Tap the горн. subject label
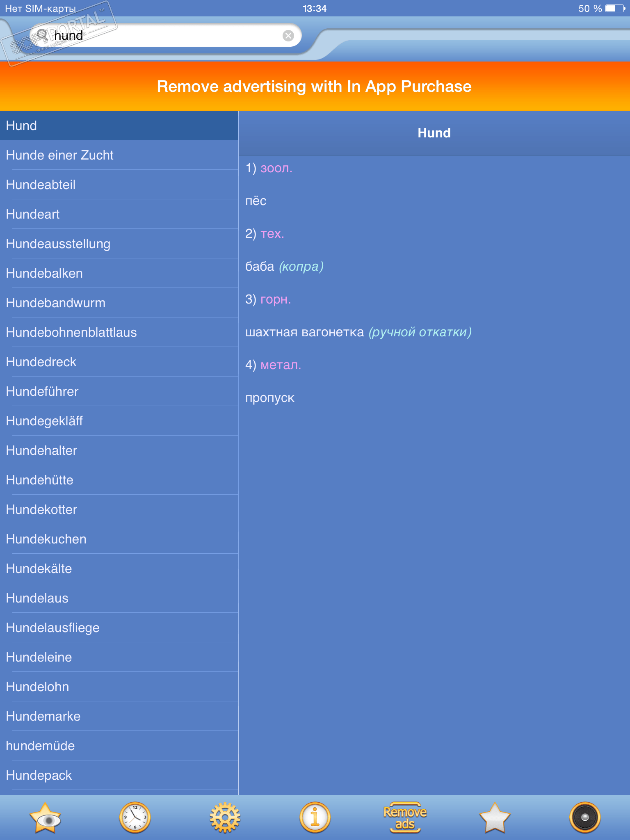 [x=276, y=299]
